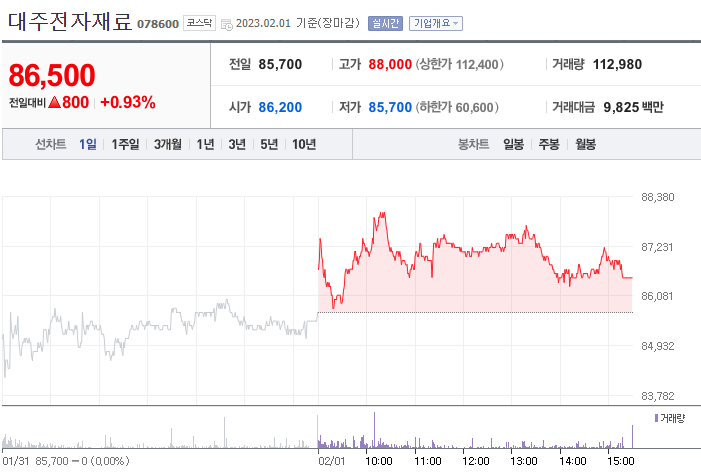Open the 주봉 weekly candle chart

point(549,144)
